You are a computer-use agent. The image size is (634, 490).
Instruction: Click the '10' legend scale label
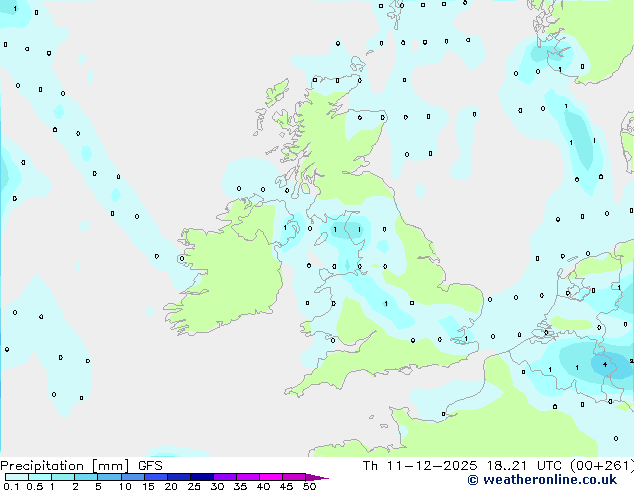[x=125, y=486]
